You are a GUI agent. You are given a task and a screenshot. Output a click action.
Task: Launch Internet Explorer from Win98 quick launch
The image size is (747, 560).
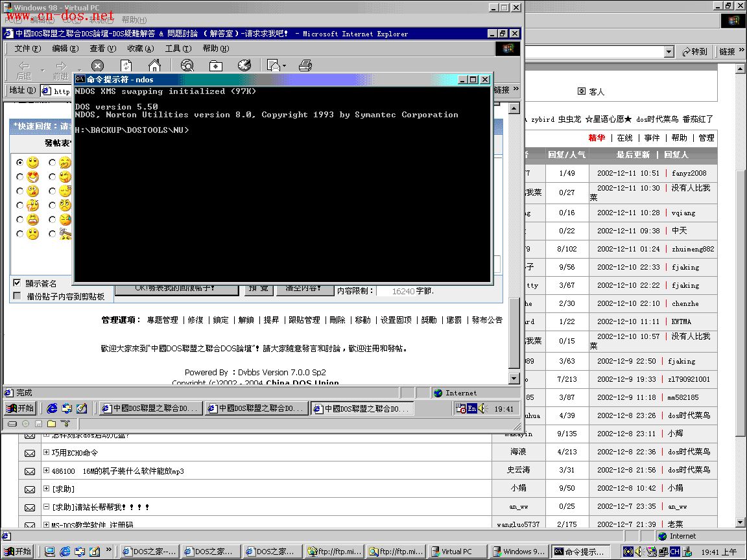(x=52, y=408)
